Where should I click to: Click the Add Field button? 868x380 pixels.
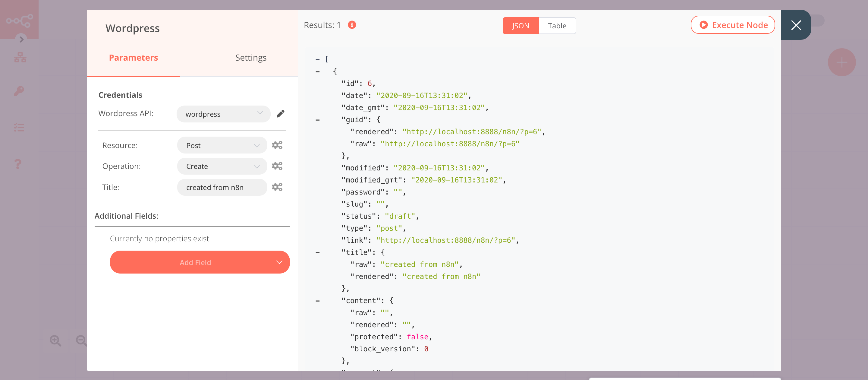point(200,262)
